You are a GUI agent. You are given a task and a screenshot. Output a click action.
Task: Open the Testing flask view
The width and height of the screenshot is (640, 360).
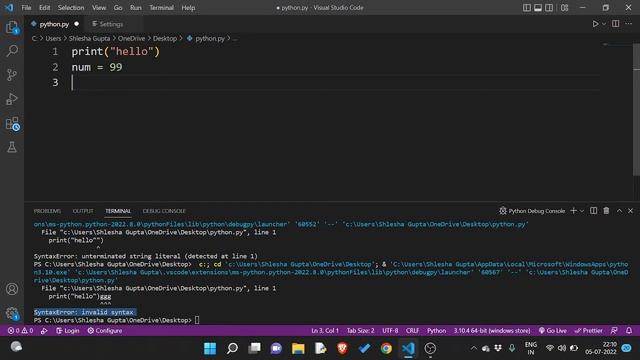[12, 147]
